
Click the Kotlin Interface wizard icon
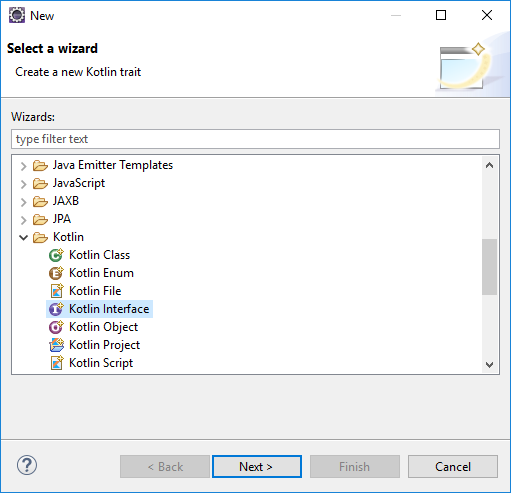[56, 309]
